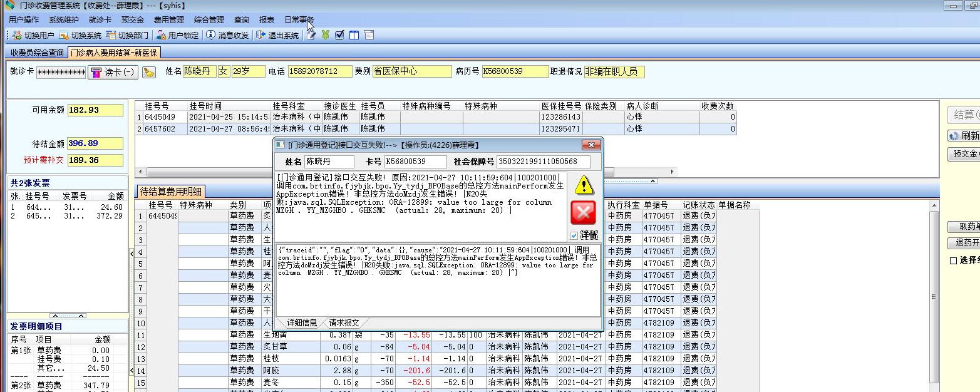Click scroll up arrow of fee detail scrollbar

934,206
